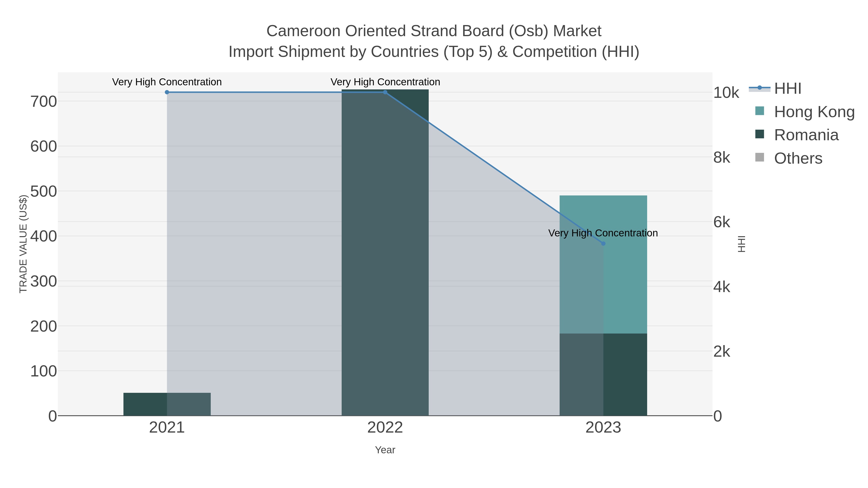Viewport: 868px width, 488px height.
Task: Click the right-side 'HHI' axis title
Action: (x=742, y=244)
